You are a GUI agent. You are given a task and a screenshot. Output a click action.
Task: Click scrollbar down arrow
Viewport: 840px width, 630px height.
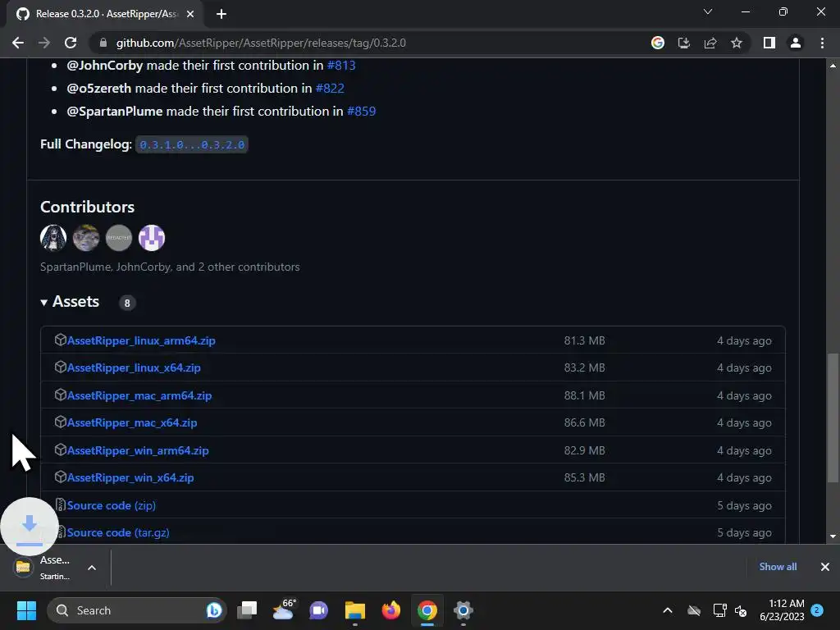pyautogui.click(x=833, y=536)
